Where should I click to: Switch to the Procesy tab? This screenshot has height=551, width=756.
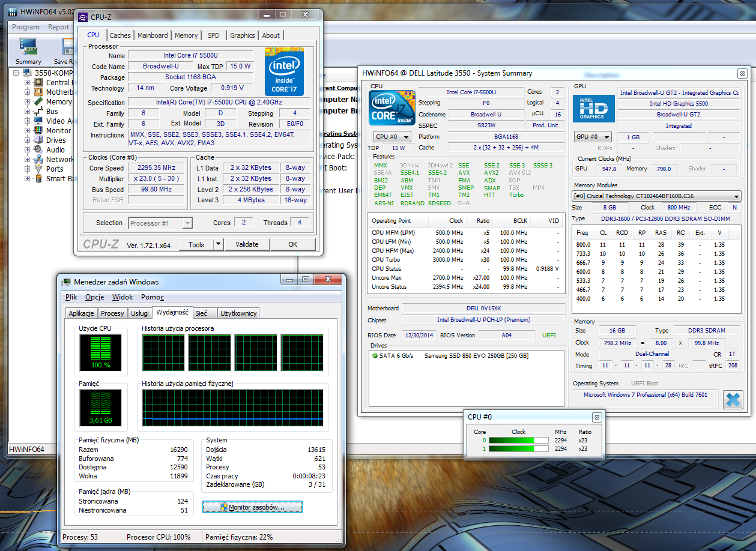112,313
